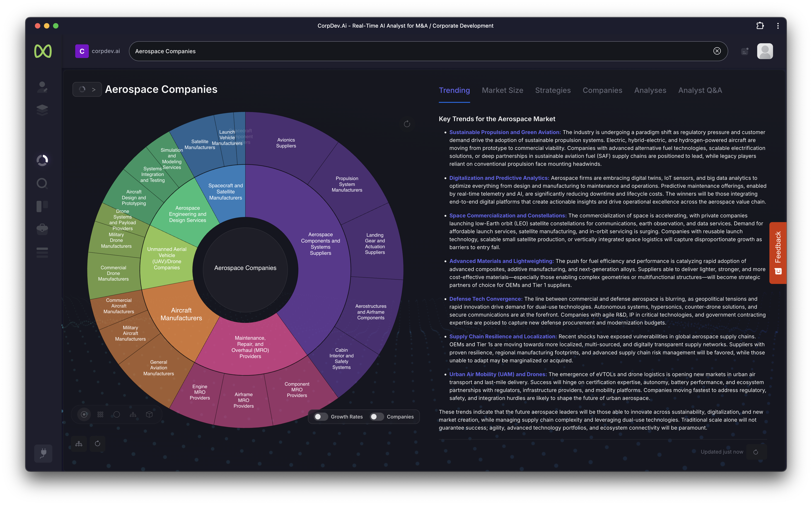The width and height of the screenshot is (812, 505).
Task: Click the plug icon at the sidebar bottom
Action: coord(43,453)
